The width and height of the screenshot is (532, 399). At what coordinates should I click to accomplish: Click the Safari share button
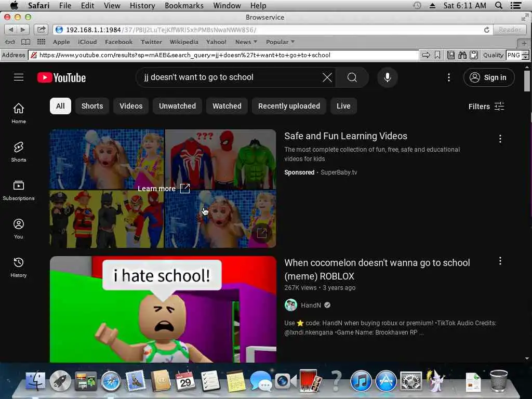[x=41, y=30]
